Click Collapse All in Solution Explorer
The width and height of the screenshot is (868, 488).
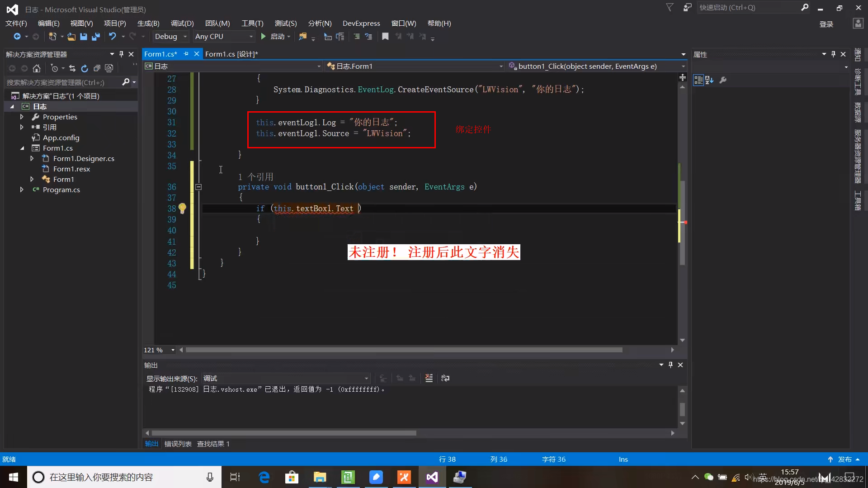tap(97, 68)
